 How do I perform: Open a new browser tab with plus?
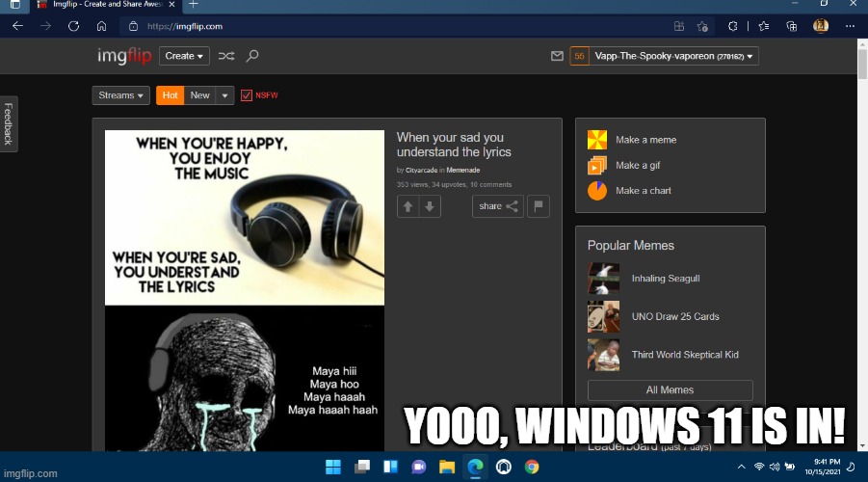[194, 5]
